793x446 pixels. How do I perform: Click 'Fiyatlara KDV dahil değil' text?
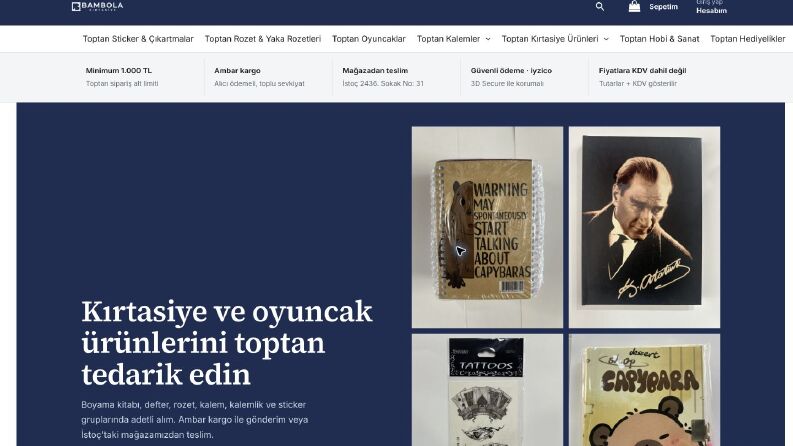pyautogui.click(x=642, y=71)
